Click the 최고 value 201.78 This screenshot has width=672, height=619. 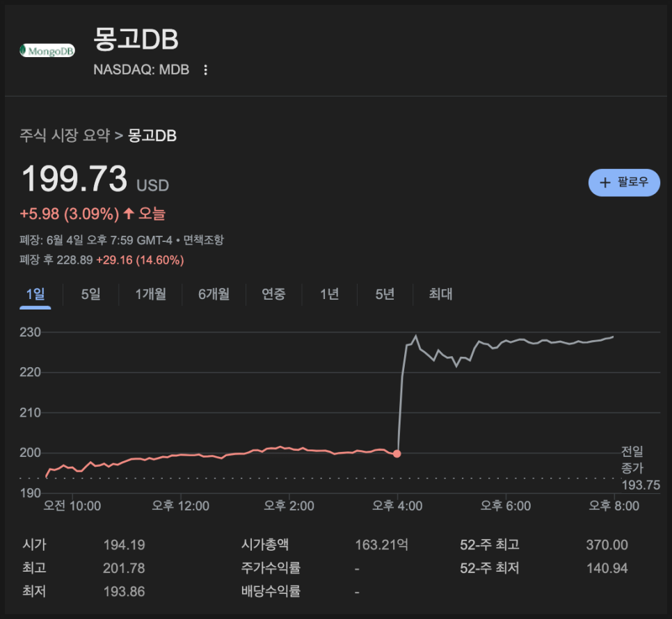pos(124,568)
